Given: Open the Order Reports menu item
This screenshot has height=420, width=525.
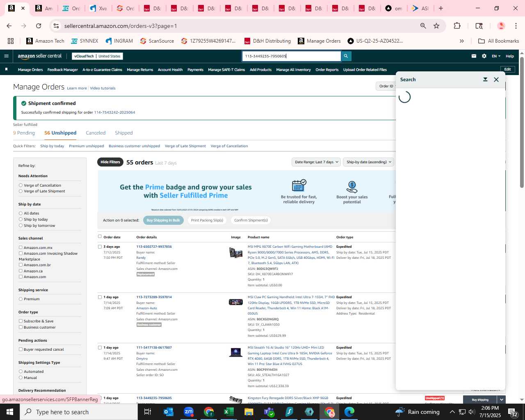Looking at the screenshot, I should pos(327,70).
